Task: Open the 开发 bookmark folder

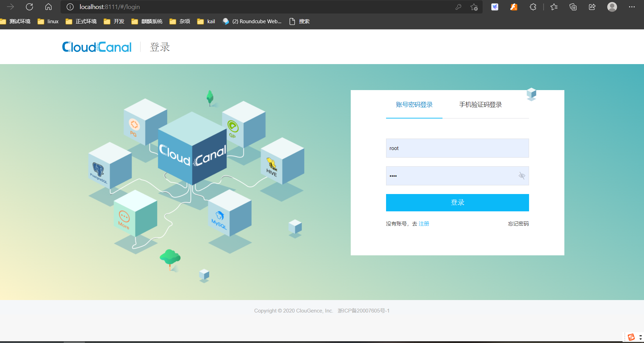Action: (x=114, y=21)
